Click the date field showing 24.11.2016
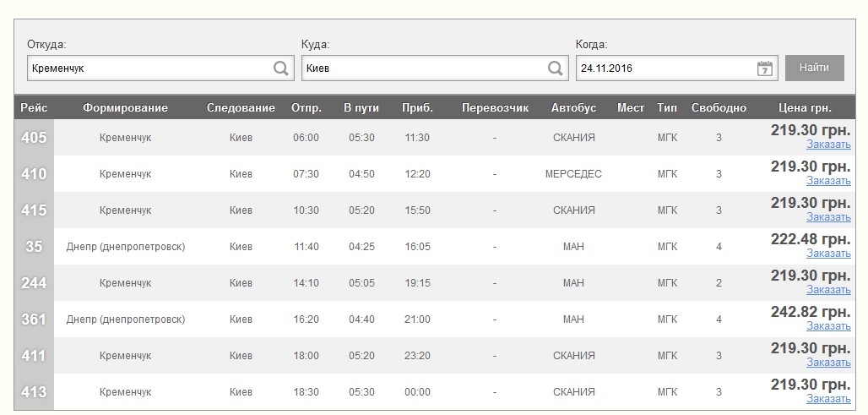The height and width of the screenshot is (415, 868). click(663, 68)
